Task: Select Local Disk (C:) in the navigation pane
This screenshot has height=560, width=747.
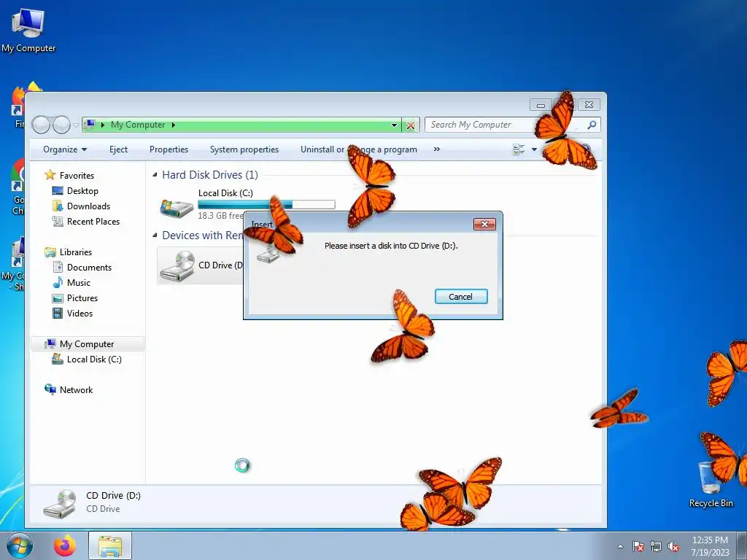Action: coord(94,359)
